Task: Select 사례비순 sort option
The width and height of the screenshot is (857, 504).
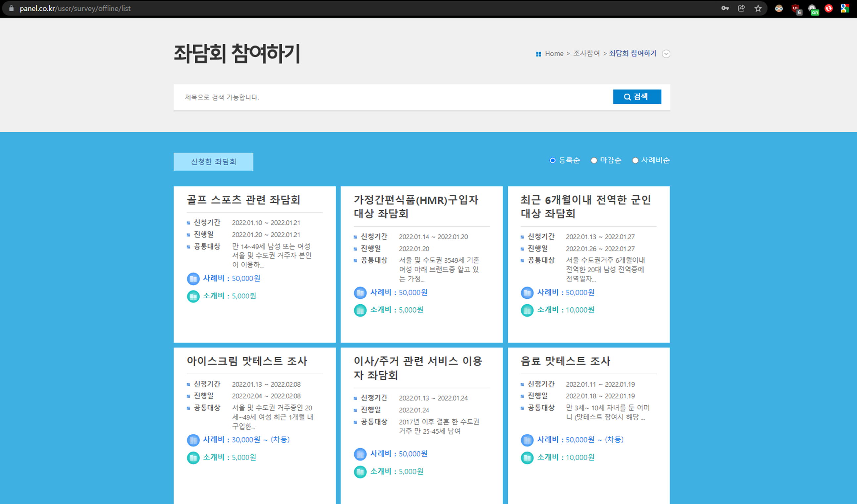Action: coord(635,160)
